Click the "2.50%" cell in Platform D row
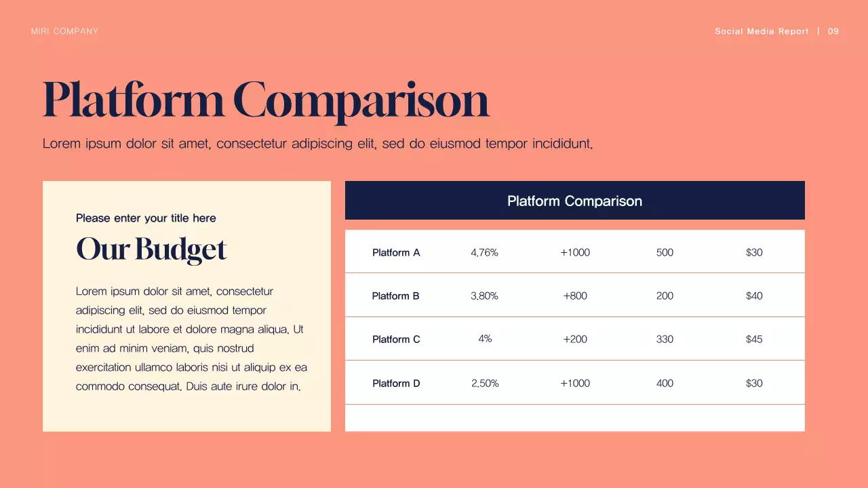The width and height of the screenshot is (868, 488). [485, 384]
